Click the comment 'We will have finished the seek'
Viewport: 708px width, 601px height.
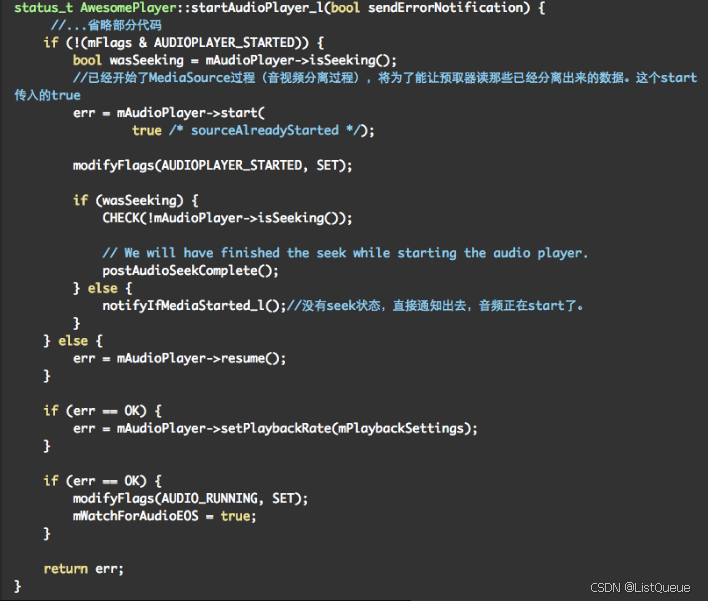[345, 253]
